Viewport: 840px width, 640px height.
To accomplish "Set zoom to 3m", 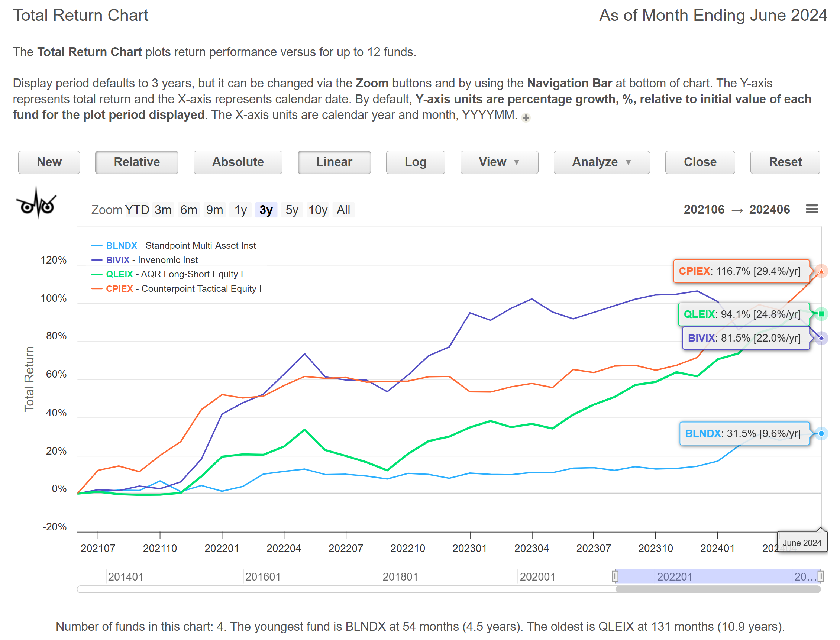I will point(163,210).
